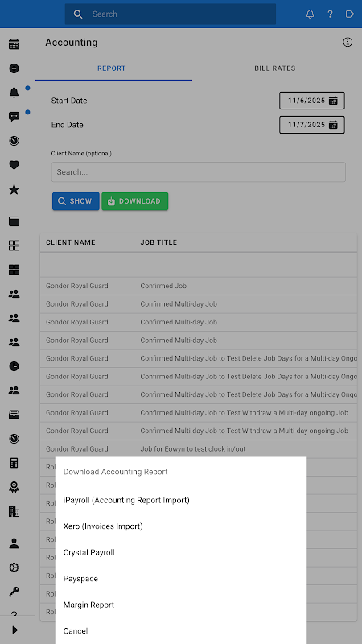362x644 pixels.
Task: Click the info icon beside Accounting
Action: click(x=348, y=42)
